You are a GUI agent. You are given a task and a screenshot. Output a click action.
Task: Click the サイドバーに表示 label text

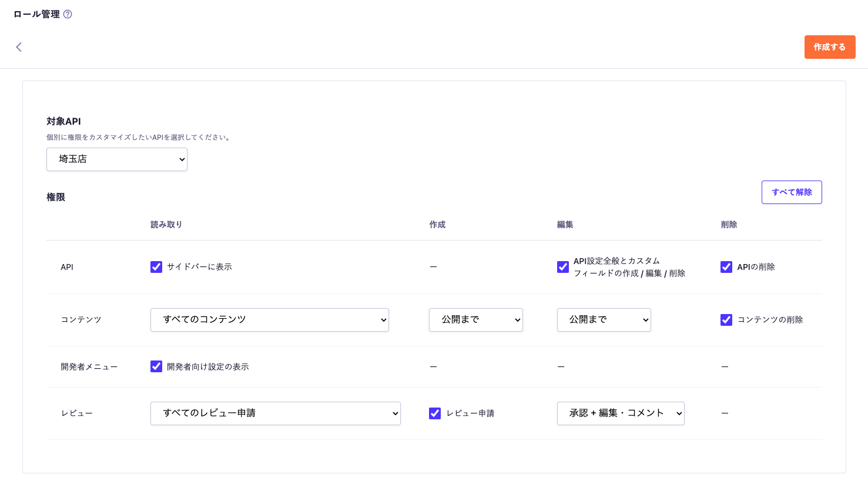[x=199, y=267]
